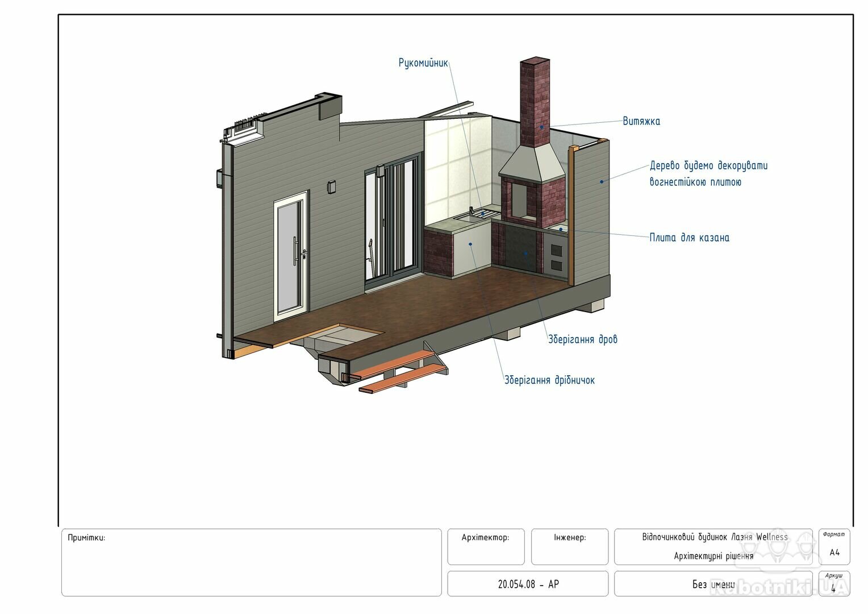Screen dimensions: 868x614
Task: Select the 'Архітектор' title block cell
Action: point(486,546)
